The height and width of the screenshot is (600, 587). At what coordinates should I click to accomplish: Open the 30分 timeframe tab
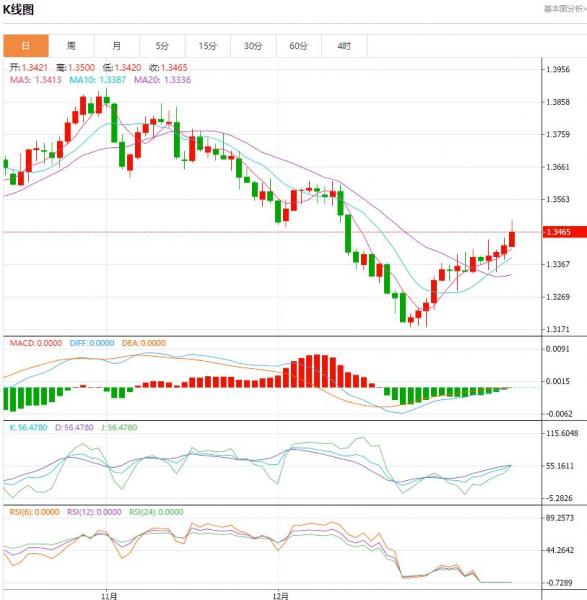253,46
